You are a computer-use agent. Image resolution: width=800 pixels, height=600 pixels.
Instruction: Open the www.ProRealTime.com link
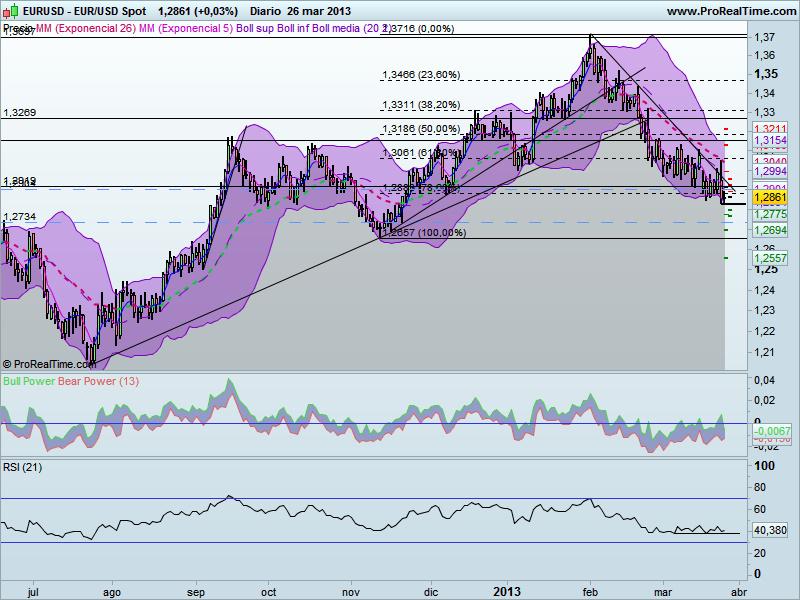pos(732,11)
